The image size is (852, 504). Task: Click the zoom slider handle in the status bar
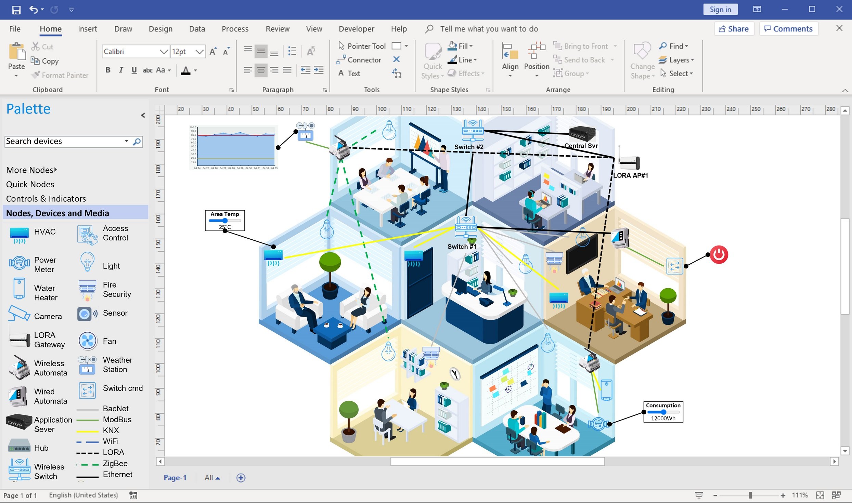click(750, 495)
